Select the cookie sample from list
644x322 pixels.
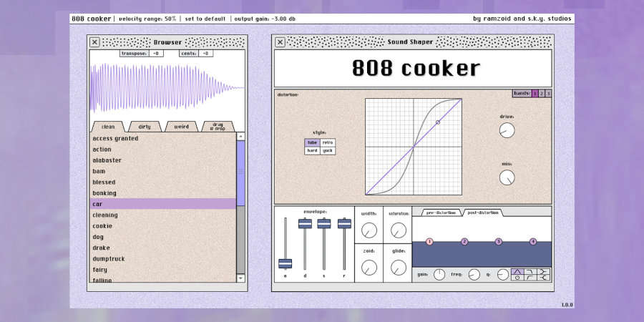click(102, 225)
